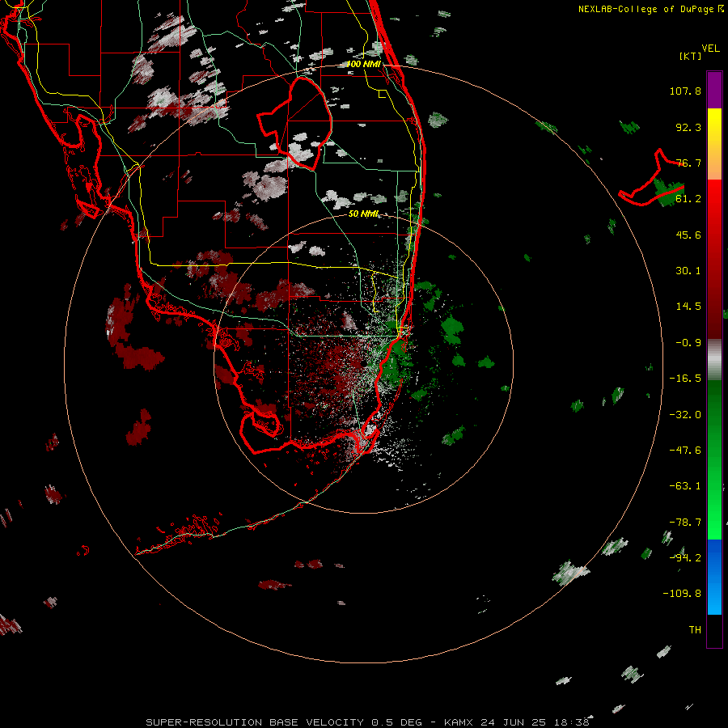The height and width of the screenshot is (728, 728).
Task: Select the 107.8 velocity scale value
Action: click(x=685, y=91)
